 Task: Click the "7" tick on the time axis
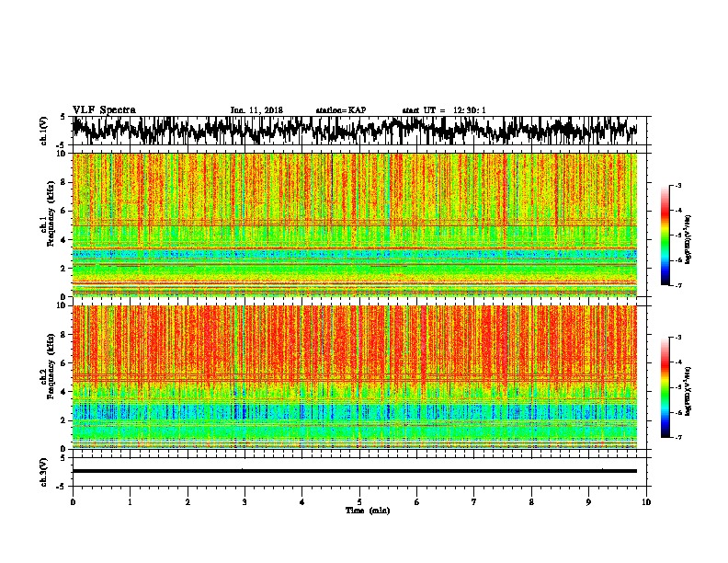tap(474, 502)
